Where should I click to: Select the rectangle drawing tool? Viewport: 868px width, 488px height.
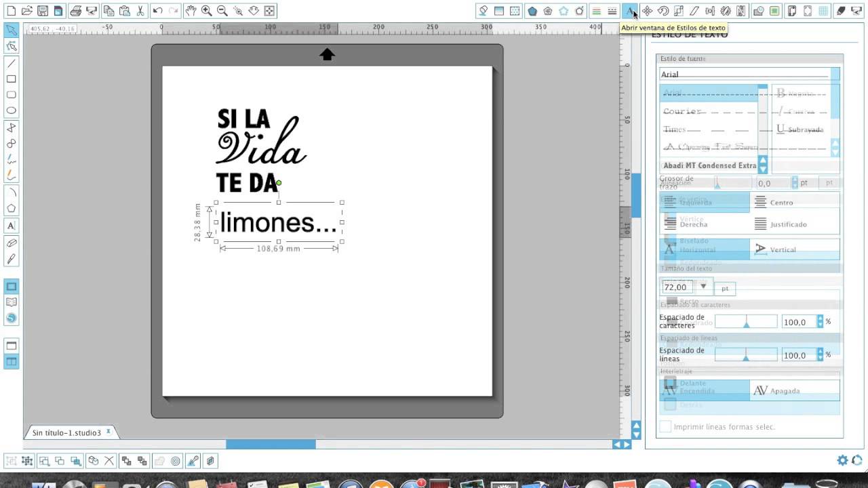coord(12,79)
